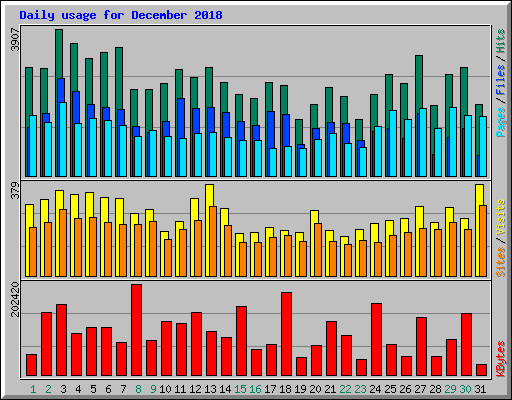512x400 pixels.
Task: Click day 4 on the x-axis
Action: (78, 389)
